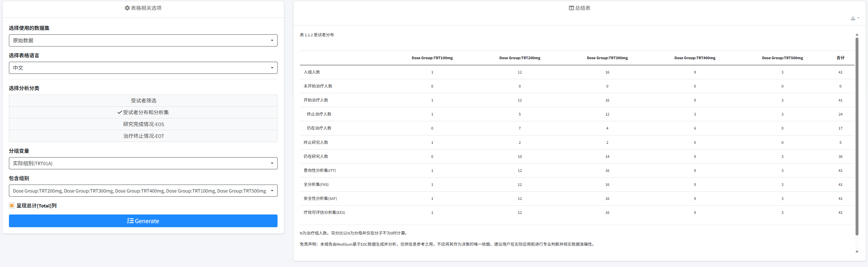Screen dimensions: 868x267
Task: Expand the 包含组别 dose group selector
Action: tap(143, 191)
